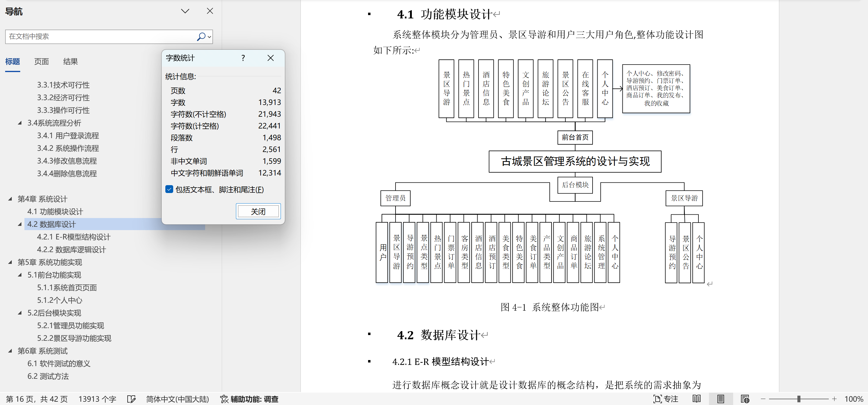Screen dimensions: 868x405
Task: Open the navigation pane options chevron
Action: (x=185, y=11)
